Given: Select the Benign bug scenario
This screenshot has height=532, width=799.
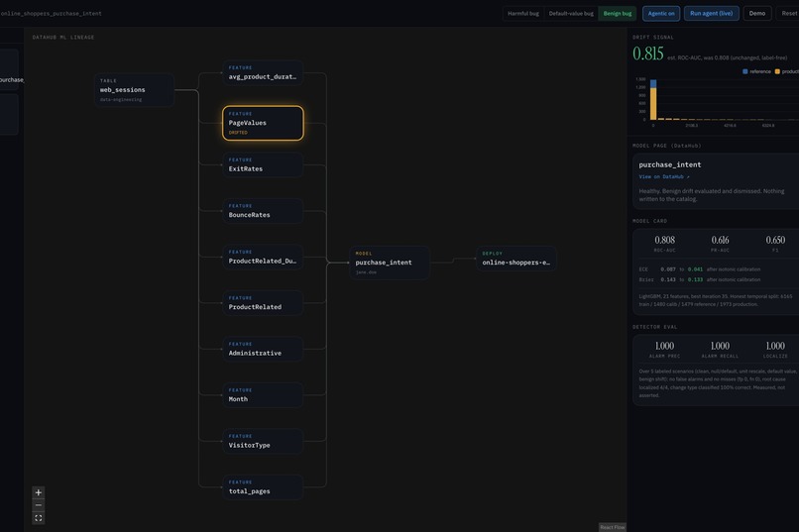Looking at the screenshot, I should click(x=617, y=13).
